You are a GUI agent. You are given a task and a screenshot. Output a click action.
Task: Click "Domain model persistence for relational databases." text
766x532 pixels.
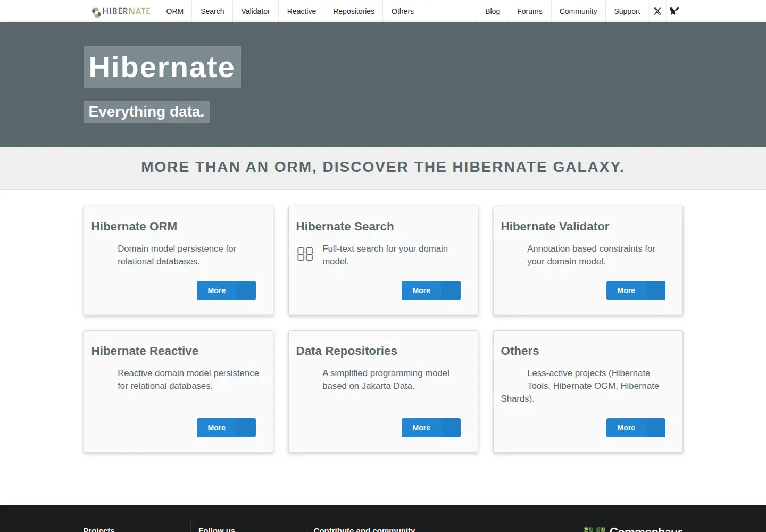click(x=177, y=255)
